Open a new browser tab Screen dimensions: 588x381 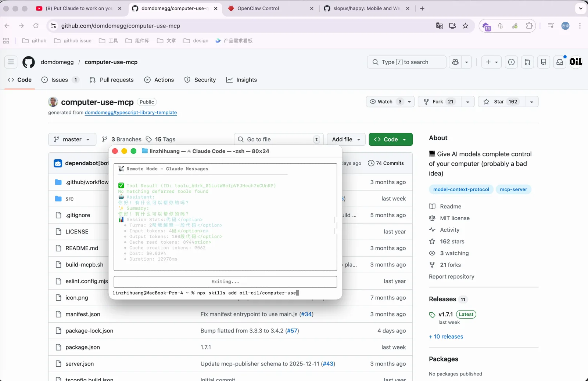coord(422,8)
